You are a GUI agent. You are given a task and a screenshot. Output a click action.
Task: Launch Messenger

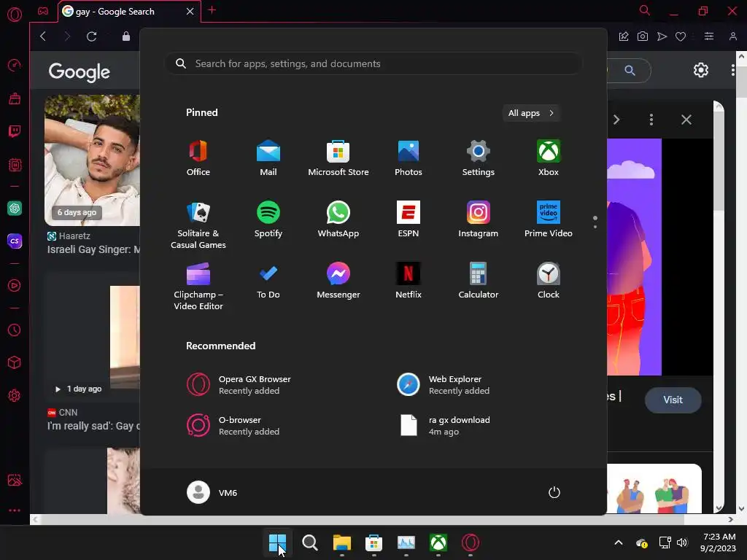[338, 281]
